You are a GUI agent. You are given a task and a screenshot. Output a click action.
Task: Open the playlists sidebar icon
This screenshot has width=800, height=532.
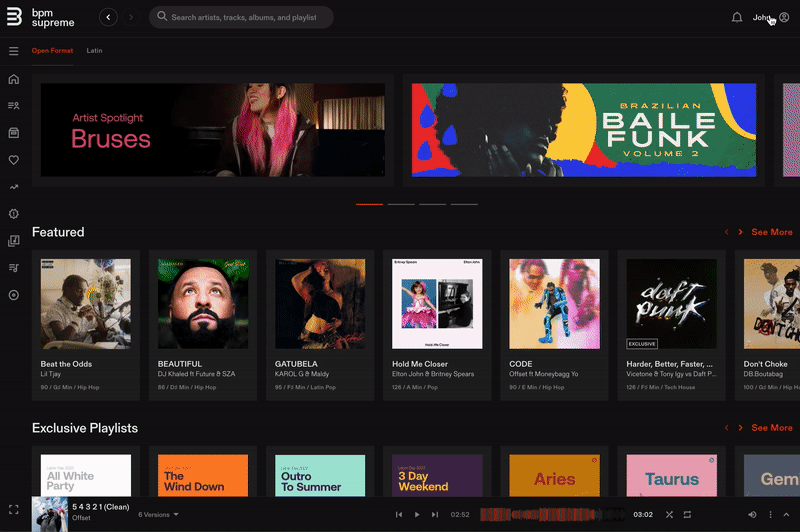14,268
